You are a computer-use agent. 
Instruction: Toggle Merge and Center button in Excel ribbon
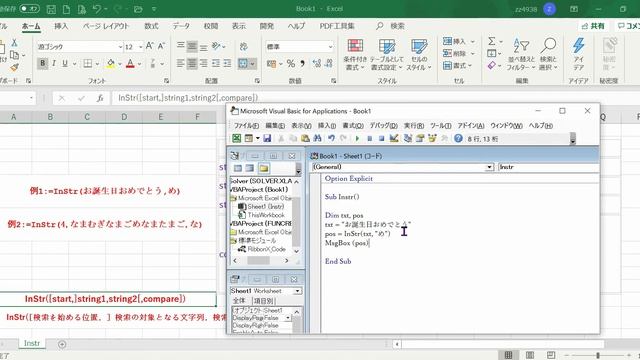point(243,63)
